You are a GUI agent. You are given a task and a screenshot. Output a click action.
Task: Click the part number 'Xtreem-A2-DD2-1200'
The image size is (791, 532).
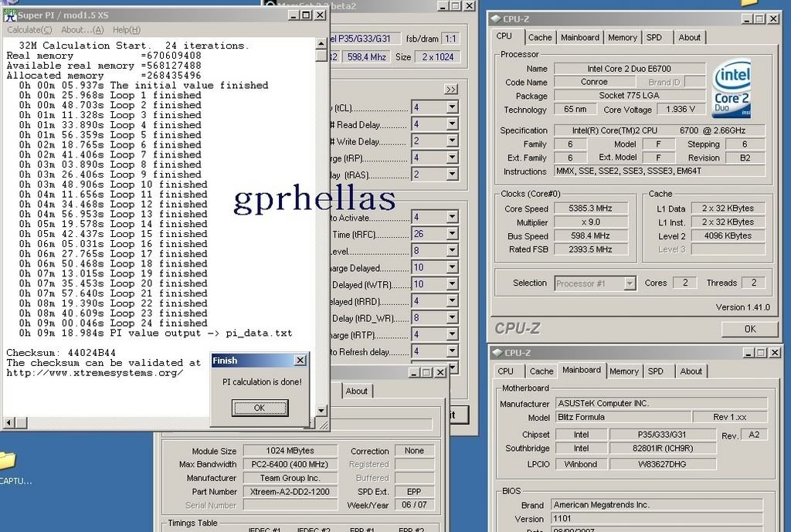tap(290, 492)
